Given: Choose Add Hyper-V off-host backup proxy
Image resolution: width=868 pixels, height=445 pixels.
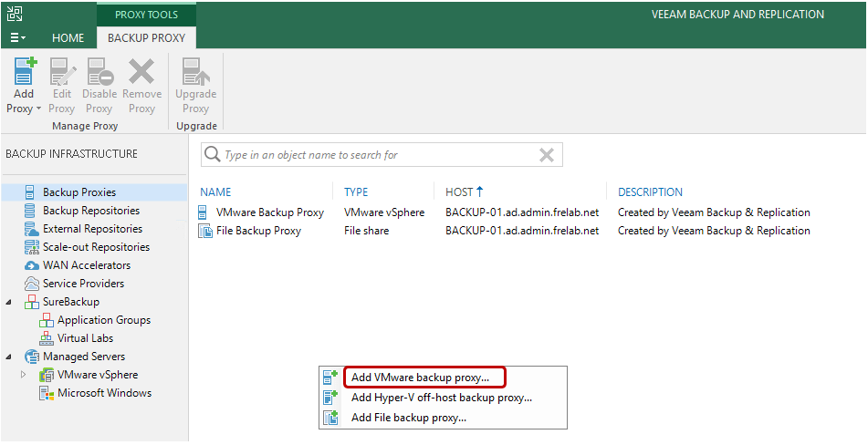Looking at the screenshot, I should tap(442, 398).
